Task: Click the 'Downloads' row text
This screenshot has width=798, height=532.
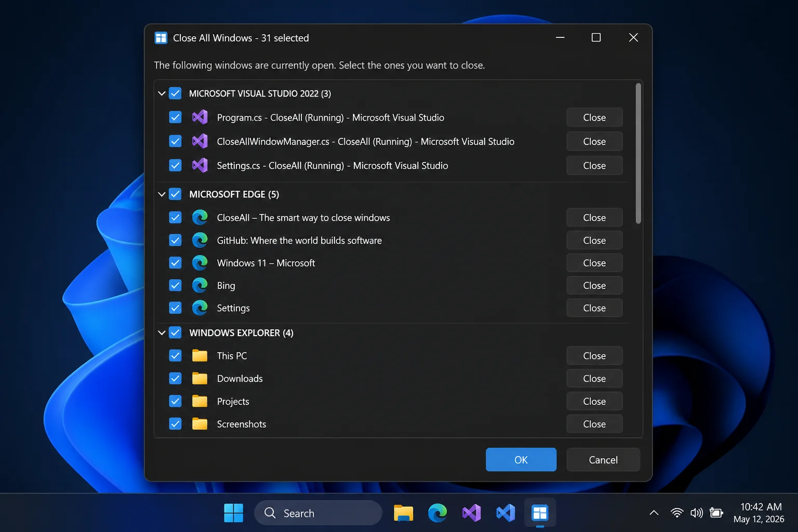Action: pos(240,378)
